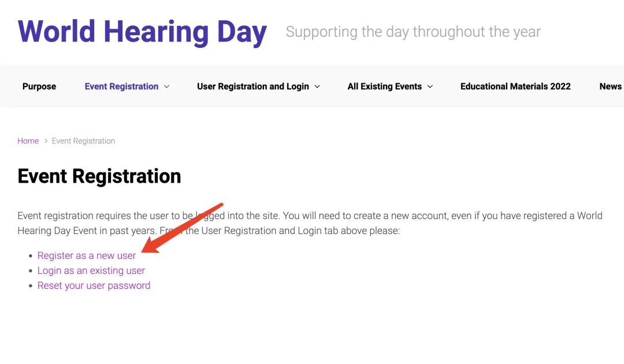Expand the Event Registration dropdown chevron
Viewport: 624px width, 364px height.
[x=167, y=87]
